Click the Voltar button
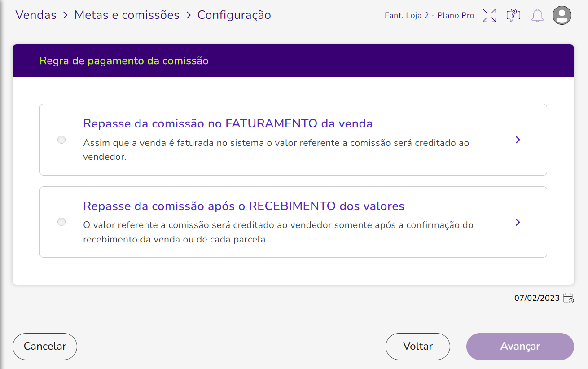 (418, 347)
